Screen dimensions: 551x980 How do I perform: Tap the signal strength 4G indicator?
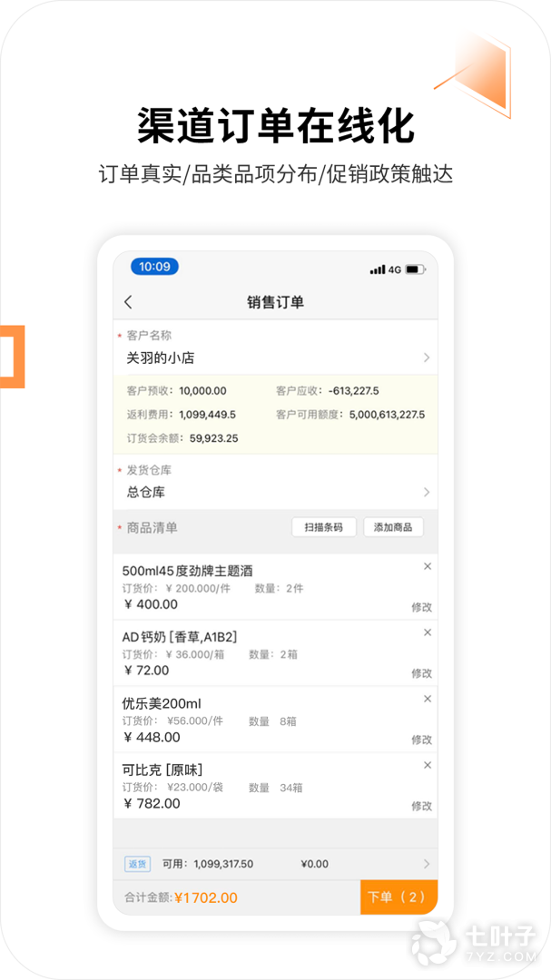point(385,269)
